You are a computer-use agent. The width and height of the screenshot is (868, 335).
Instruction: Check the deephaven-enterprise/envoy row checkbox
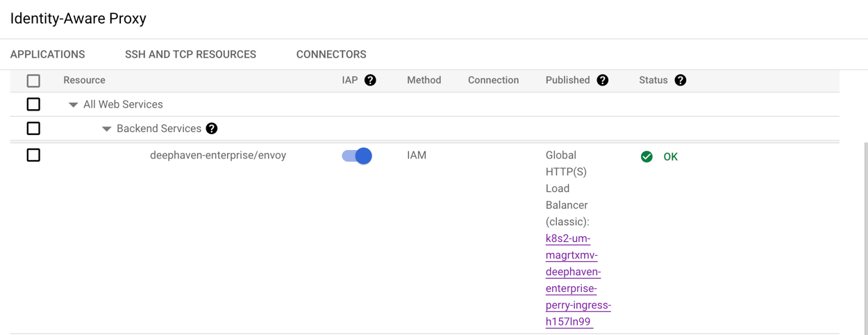coord(33,155)
